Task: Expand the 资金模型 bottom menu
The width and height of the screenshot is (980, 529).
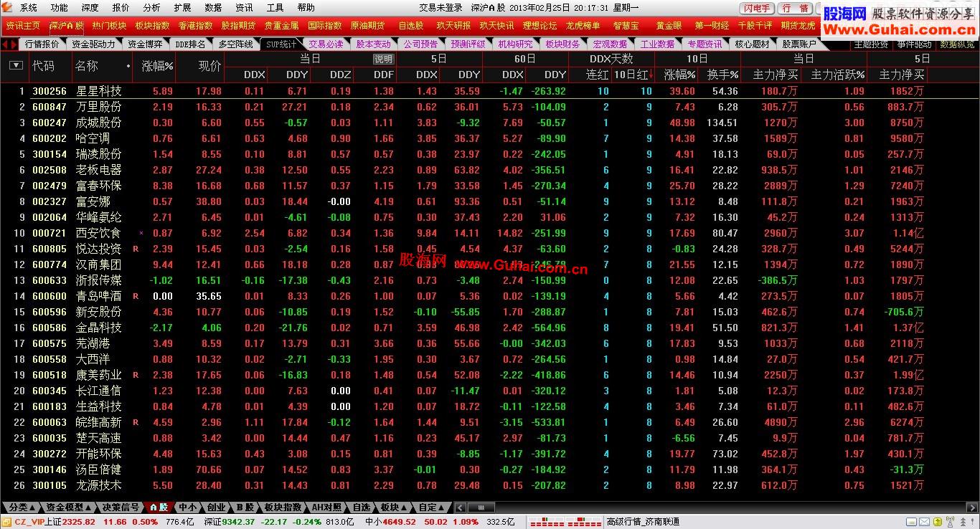Action: coord(70,507)
